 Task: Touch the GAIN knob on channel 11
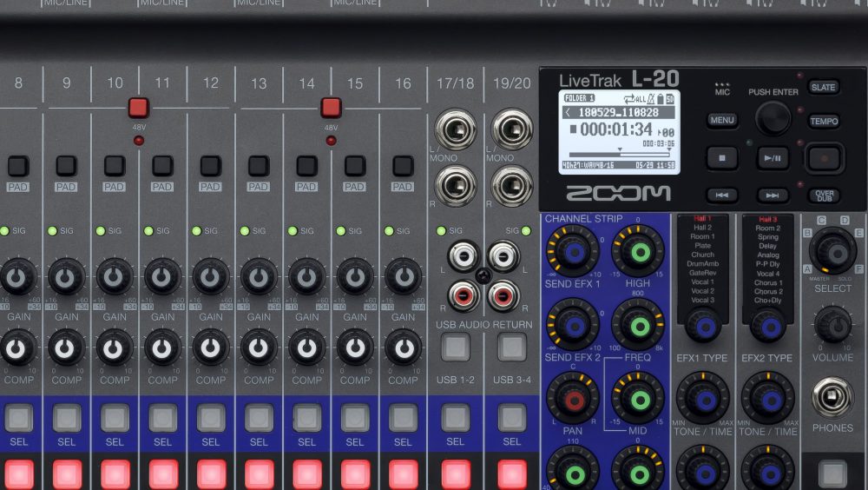162,276
